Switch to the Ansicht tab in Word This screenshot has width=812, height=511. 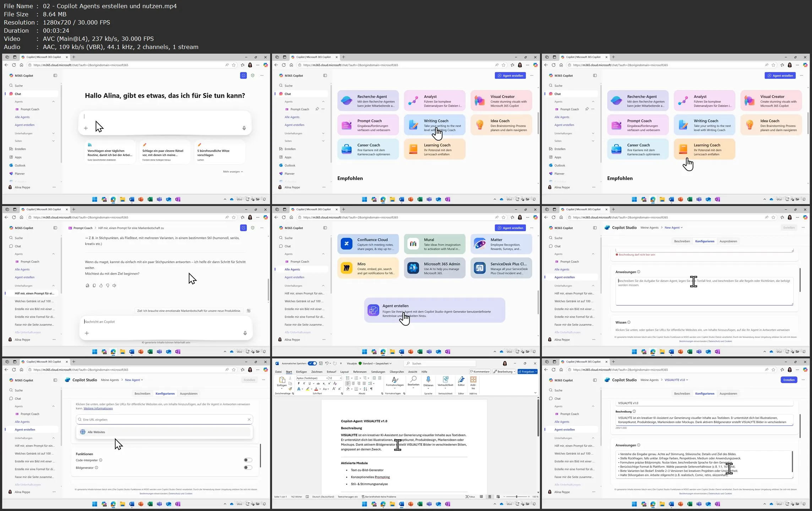413,372
